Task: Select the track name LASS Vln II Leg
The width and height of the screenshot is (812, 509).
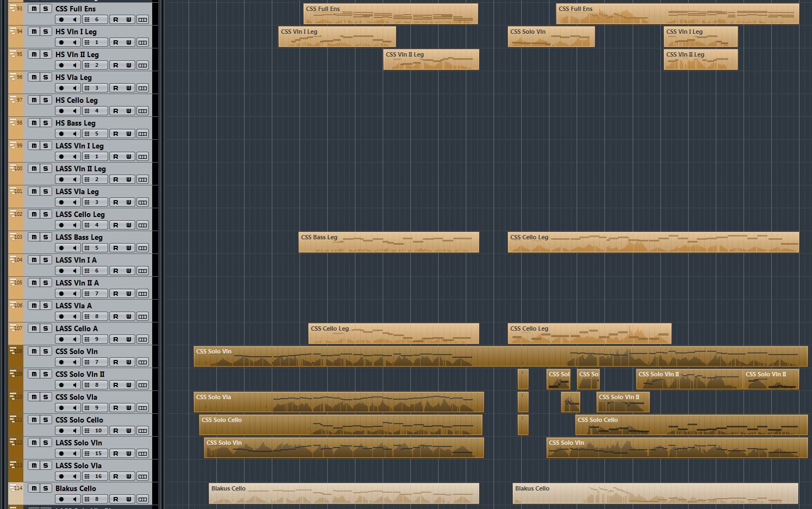Action: pos(80,169)
